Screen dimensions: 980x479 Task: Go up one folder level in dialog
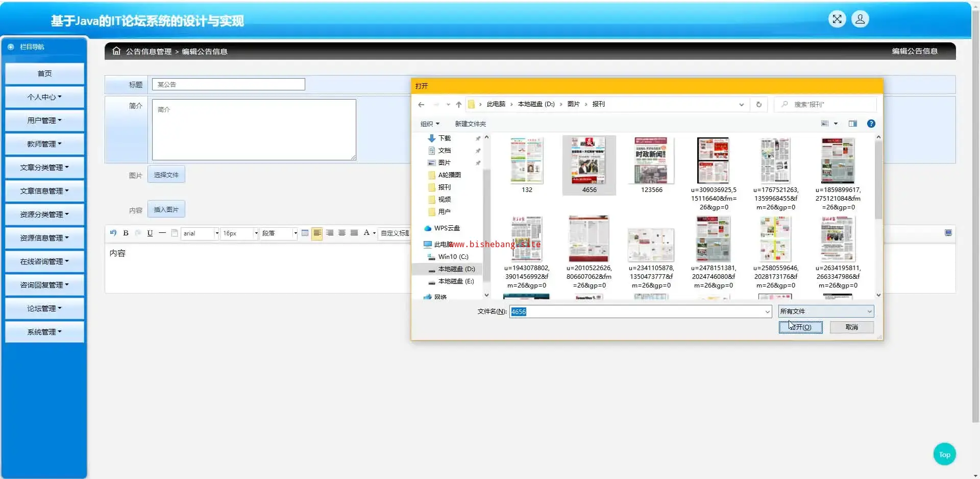[459, 105]
